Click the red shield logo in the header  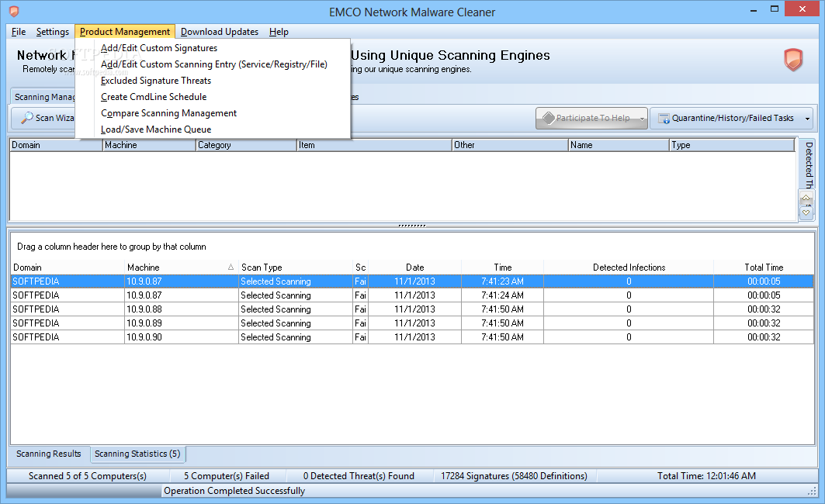(x=793, y=60)
